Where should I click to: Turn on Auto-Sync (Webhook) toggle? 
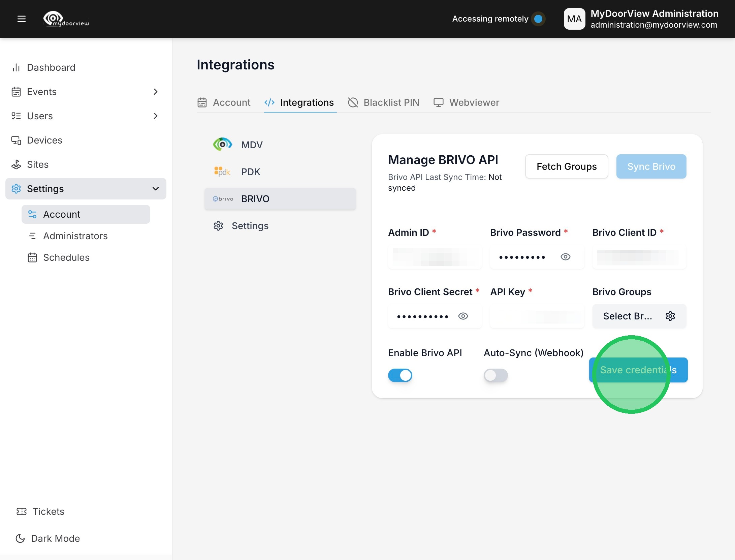496,375
